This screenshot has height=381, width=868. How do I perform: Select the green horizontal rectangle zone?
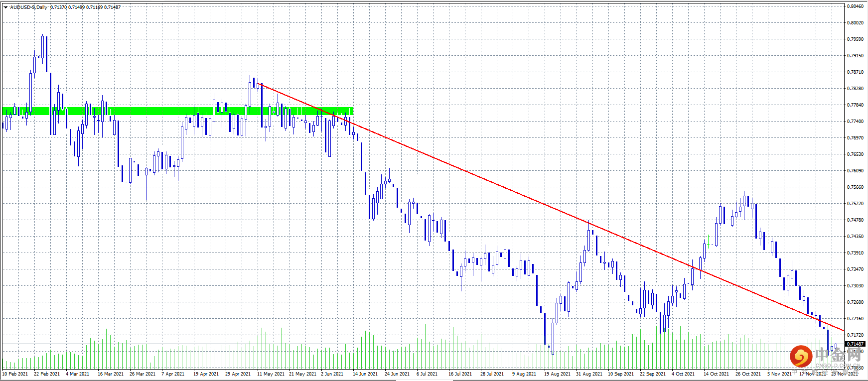click(178, 111)
